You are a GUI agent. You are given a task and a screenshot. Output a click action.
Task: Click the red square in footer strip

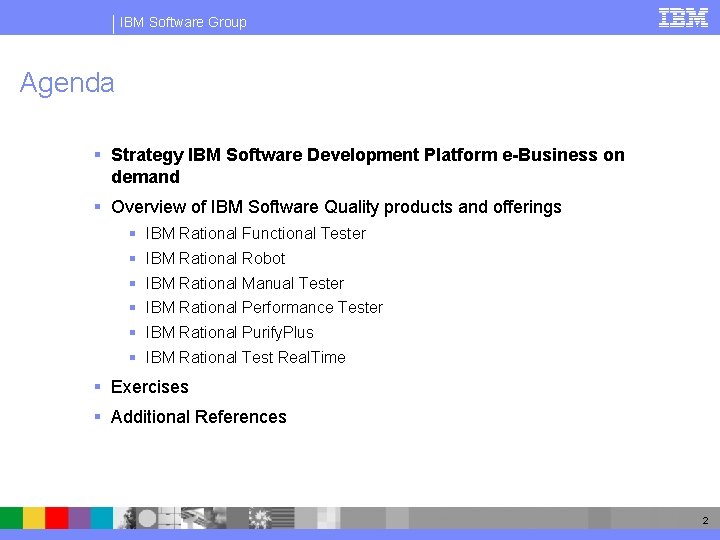[56, 518]
